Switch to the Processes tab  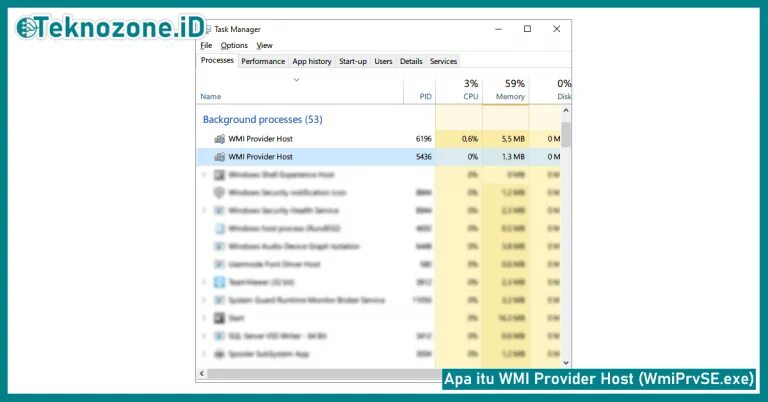tap(217, 60)
